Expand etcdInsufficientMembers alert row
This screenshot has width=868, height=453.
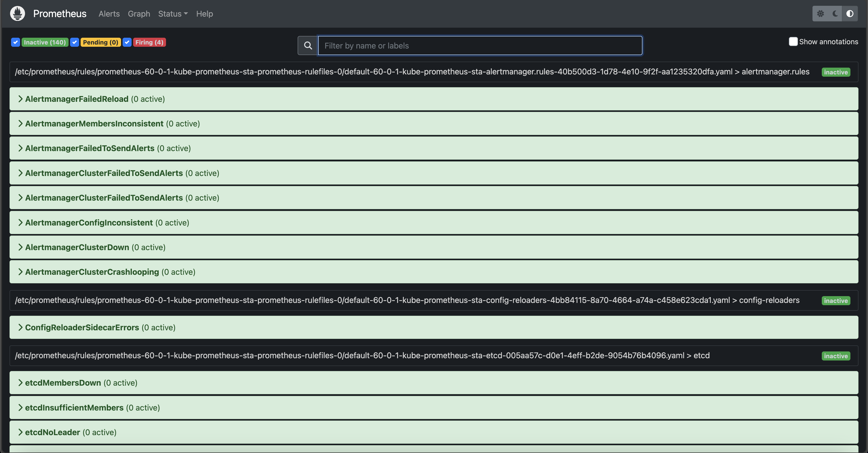pyautogui.click(x=434, y=407)
